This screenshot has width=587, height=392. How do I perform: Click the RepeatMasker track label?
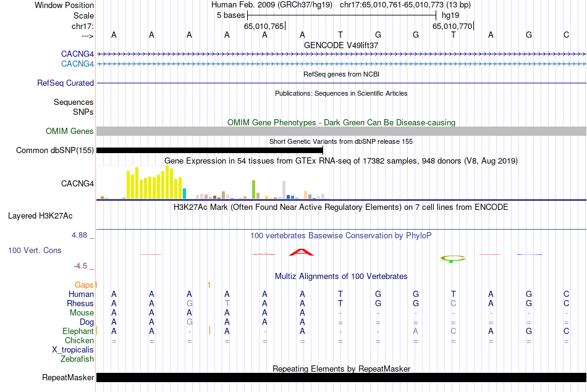pos(68,377)
